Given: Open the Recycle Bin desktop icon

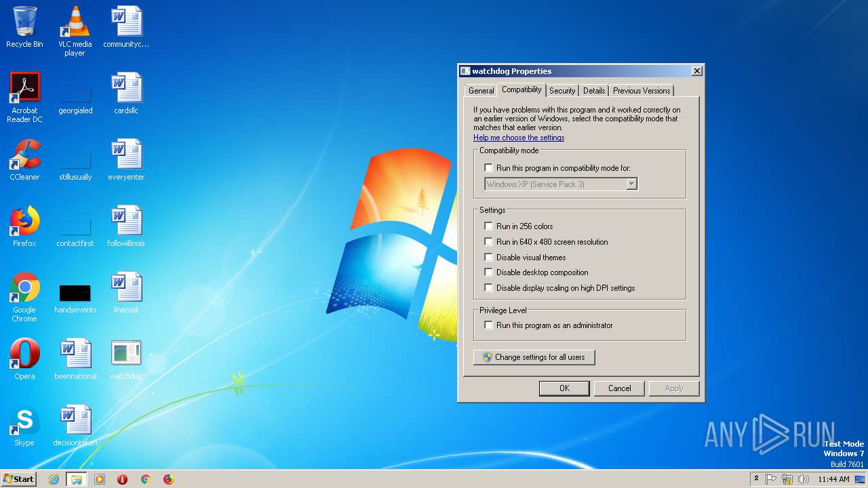Looking at the screenshot, I should click(24, 27).
